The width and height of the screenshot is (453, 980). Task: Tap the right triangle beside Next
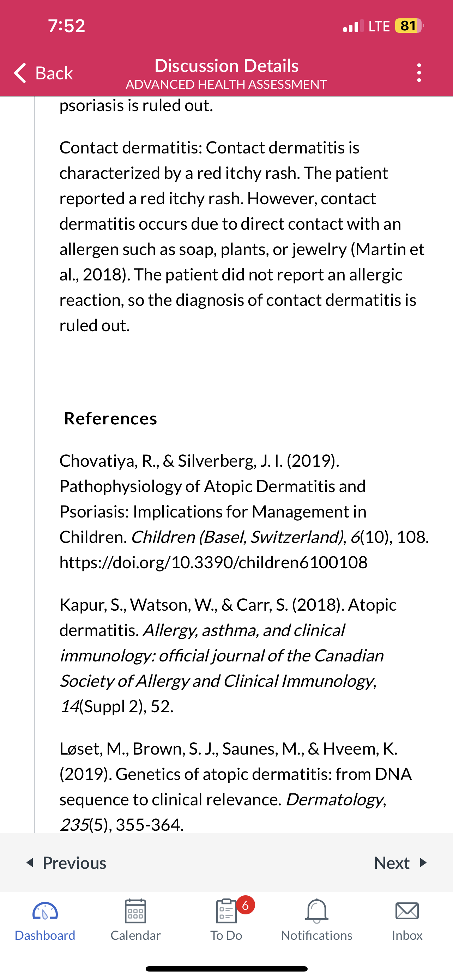(x=423, y=863)
